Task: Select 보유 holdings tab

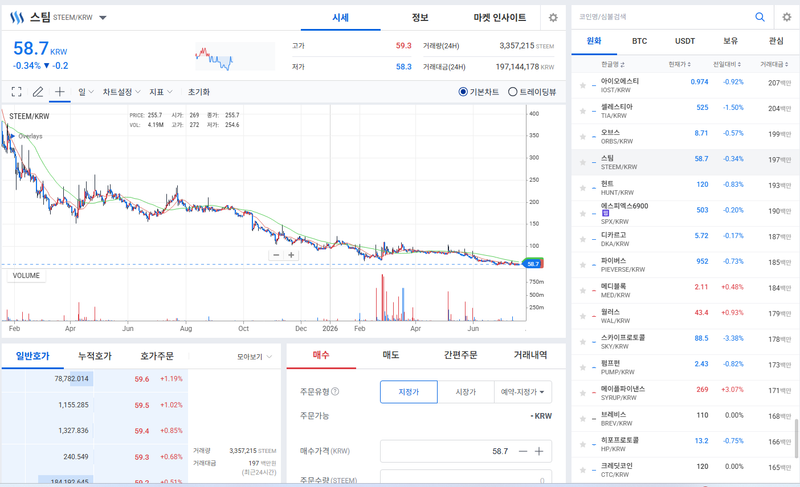Action: pos(731,41)
